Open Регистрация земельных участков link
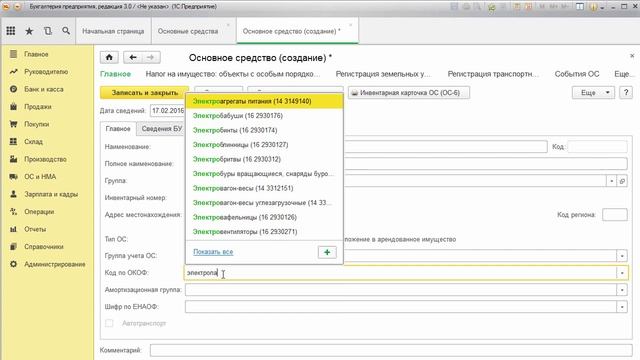 point(383,74)
